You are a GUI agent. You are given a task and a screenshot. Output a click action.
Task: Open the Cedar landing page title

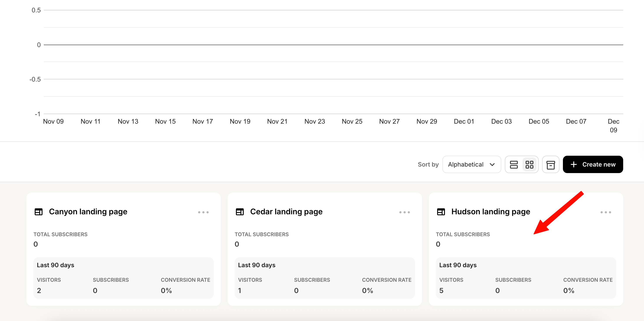click(x=286, y=212)
